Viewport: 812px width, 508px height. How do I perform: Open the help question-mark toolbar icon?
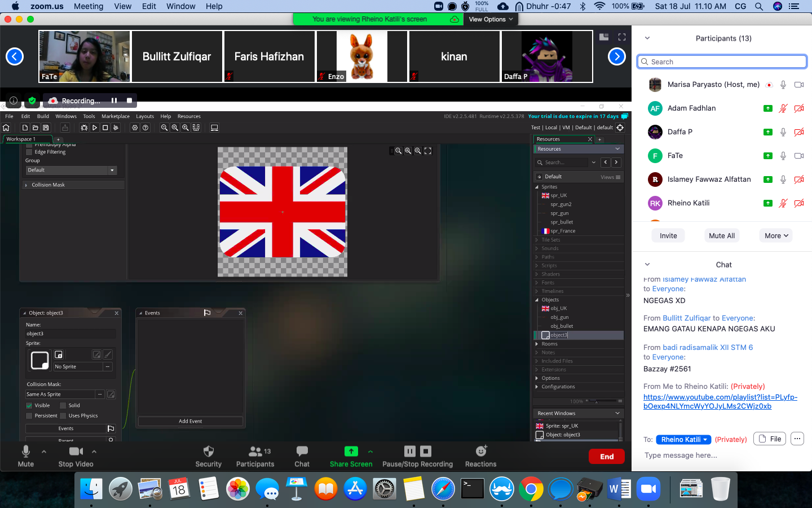click(145, 128)
